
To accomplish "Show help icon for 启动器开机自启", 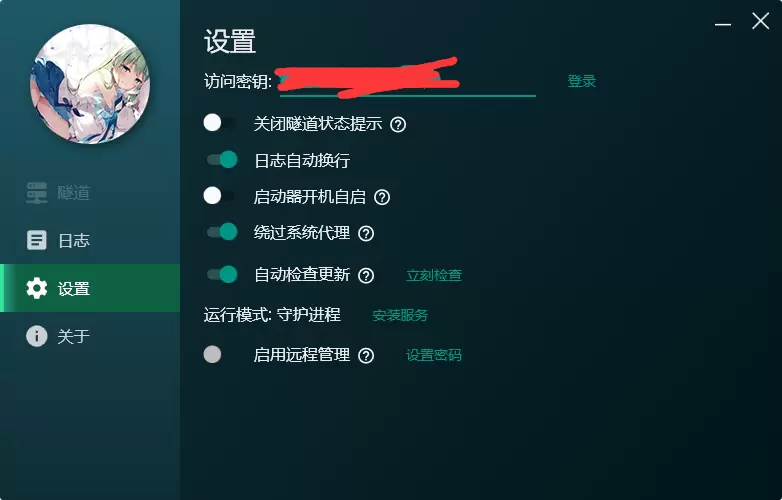I will 382,197.
